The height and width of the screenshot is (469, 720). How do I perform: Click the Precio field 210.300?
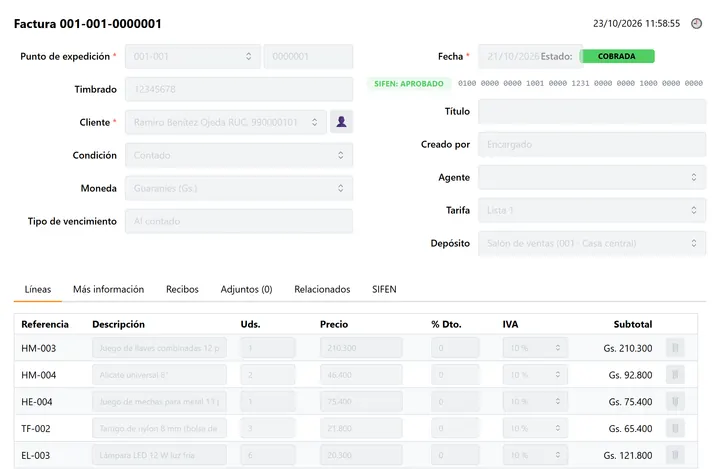pos(361,348)
